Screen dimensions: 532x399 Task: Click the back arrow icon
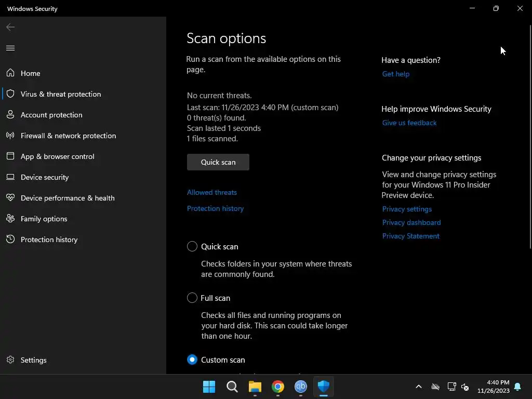pyautogui.click(x=10, y=27)
